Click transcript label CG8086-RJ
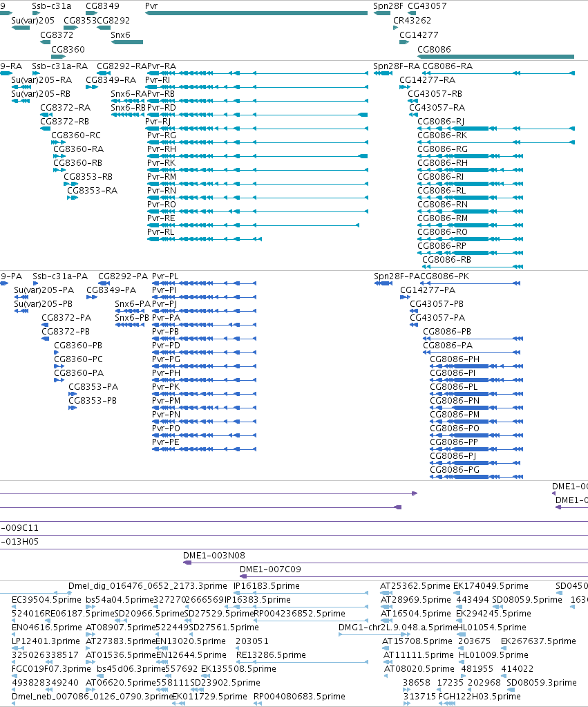 441,122
